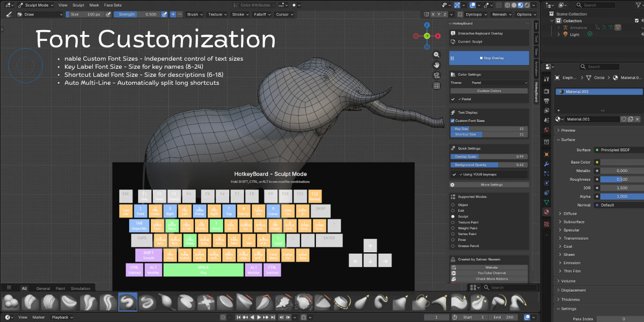Open the Playback dropdown in timeline
644x322 pixels.
(62, 317)
